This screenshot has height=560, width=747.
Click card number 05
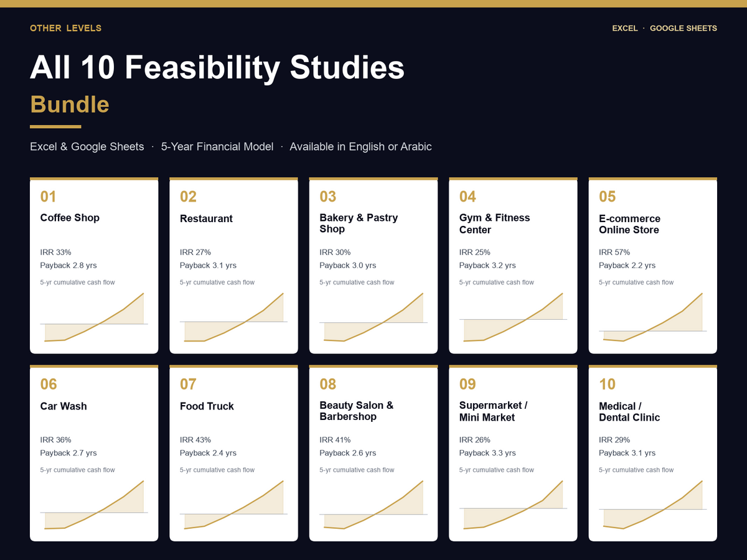[608, 197]
